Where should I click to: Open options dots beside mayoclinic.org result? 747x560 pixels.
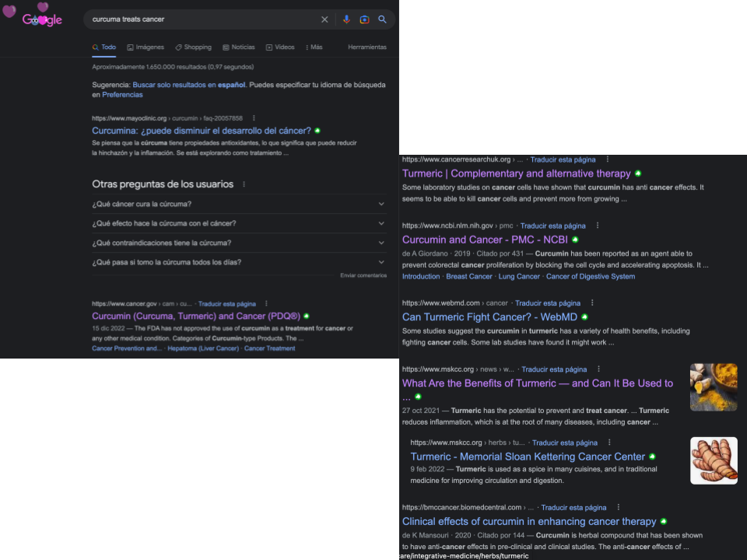(x=254, y=118)
